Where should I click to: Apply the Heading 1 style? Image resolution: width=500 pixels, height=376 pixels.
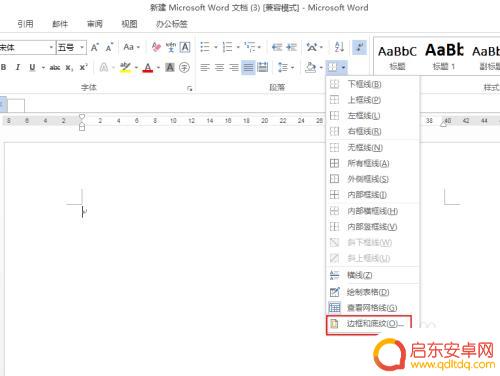point(444,57)
